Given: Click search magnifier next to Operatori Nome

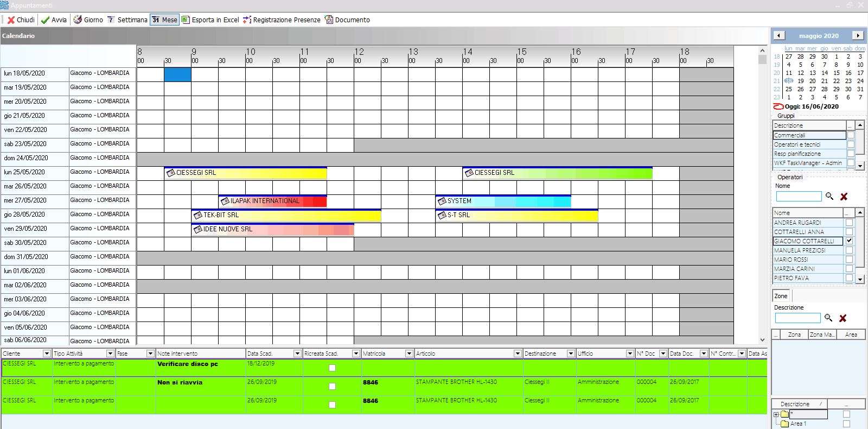Looking at the screenshot, I should (829, 196).
